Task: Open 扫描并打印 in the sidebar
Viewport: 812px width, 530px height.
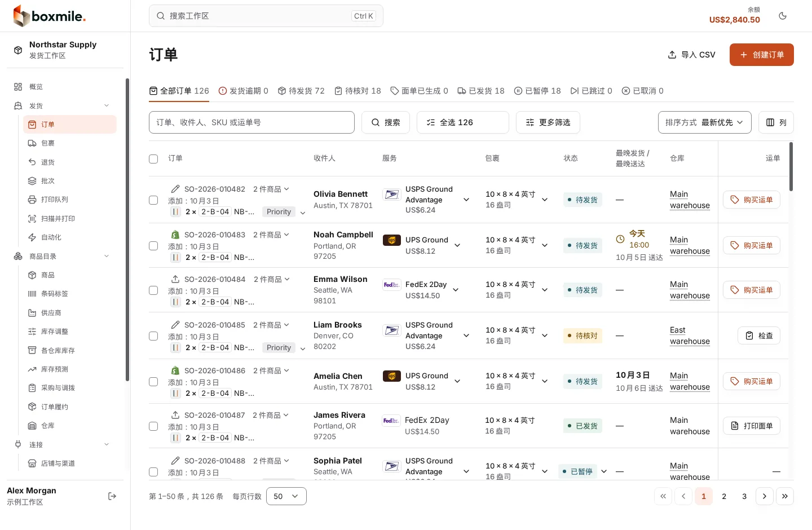Action: (x=70, y=219)
